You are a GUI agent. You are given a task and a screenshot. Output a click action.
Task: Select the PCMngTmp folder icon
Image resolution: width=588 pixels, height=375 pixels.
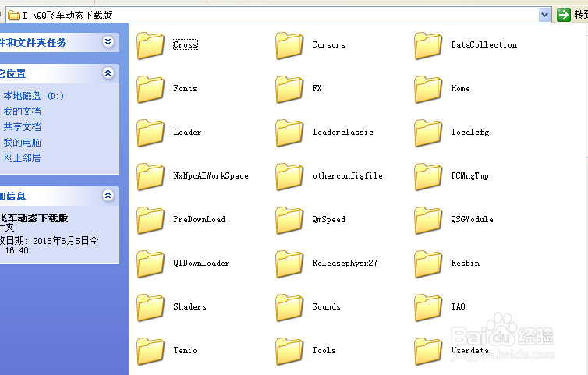click(x=428, y=177)
